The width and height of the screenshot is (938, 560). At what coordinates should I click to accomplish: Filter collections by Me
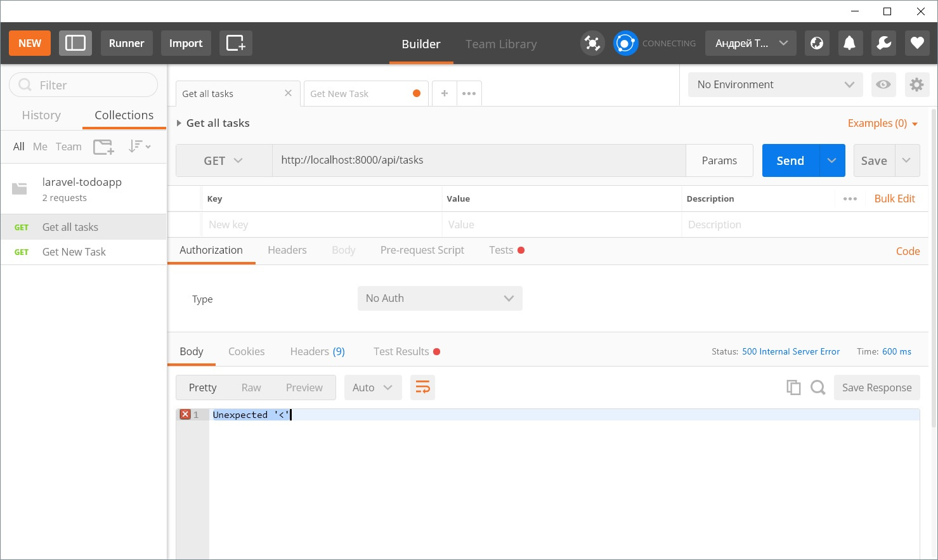point(40,147)
